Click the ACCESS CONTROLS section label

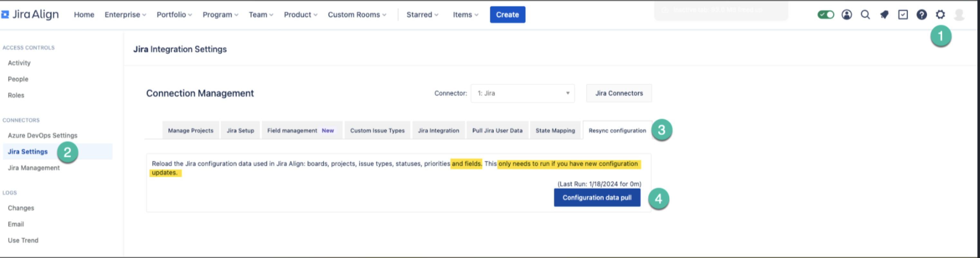click(x=29, y=48)
